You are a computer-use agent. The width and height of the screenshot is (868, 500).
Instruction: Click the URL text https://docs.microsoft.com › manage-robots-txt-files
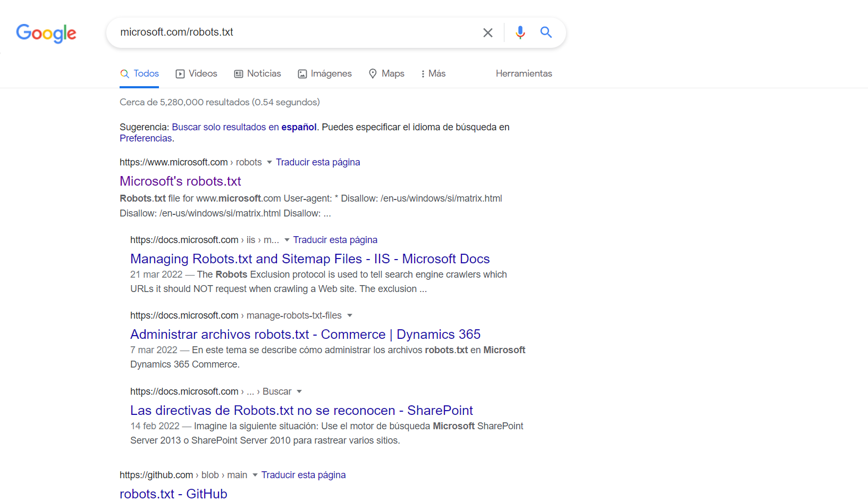tap(236, 315)
